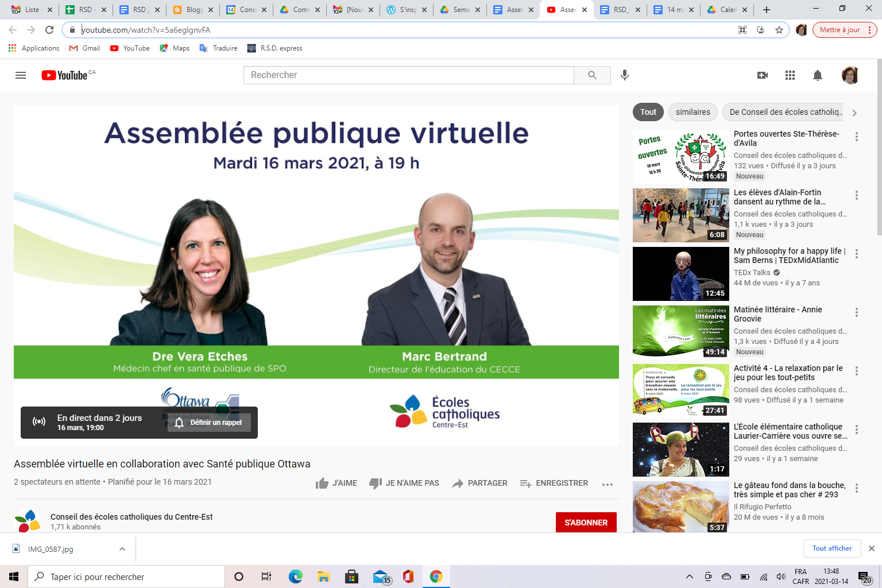
Task: Open Windows Start menu
Action: [x=14, y=577]
